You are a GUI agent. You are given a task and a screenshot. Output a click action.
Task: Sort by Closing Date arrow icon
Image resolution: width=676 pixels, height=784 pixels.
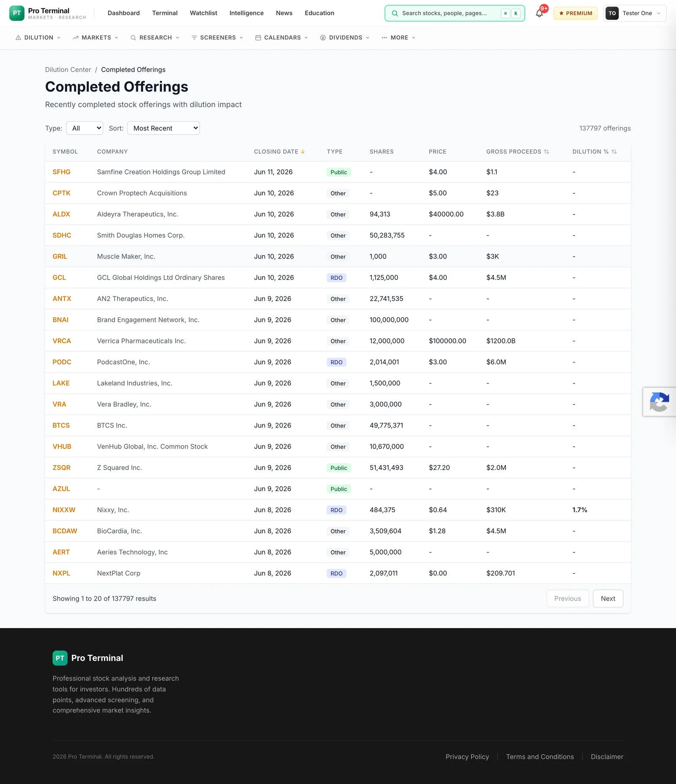303,152
